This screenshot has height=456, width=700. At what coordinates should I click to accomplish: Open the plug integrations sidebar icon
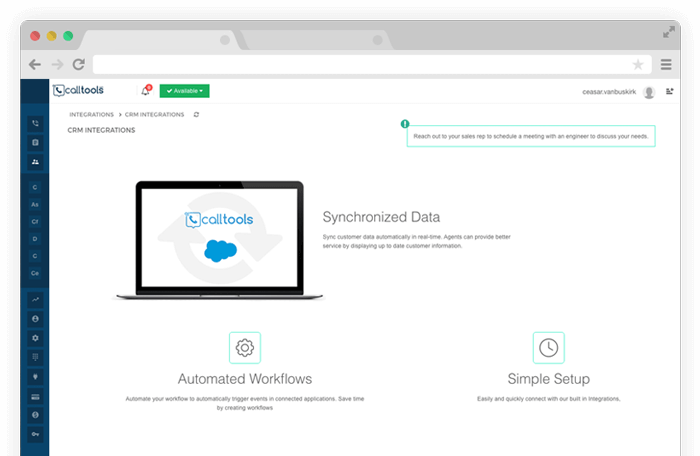pyautogui.click(x=35, y=377)
